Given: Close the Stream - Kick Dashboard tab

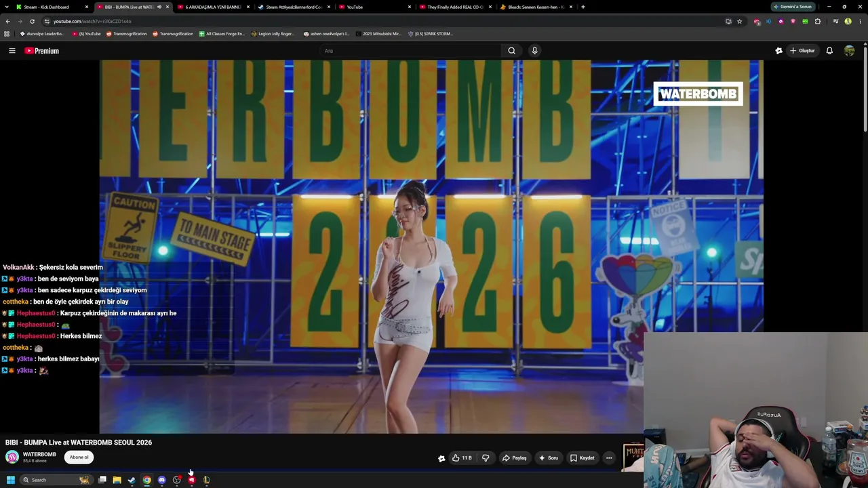Looking at the screenshot, I should [x=87, y=7].
